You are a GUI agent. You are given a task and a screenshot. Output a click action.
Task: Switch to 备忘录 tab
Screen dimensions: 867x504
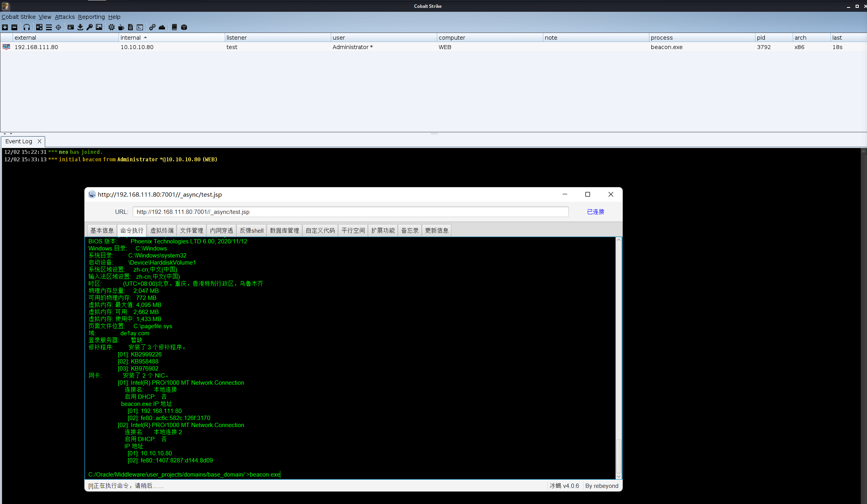coord(410,230)
